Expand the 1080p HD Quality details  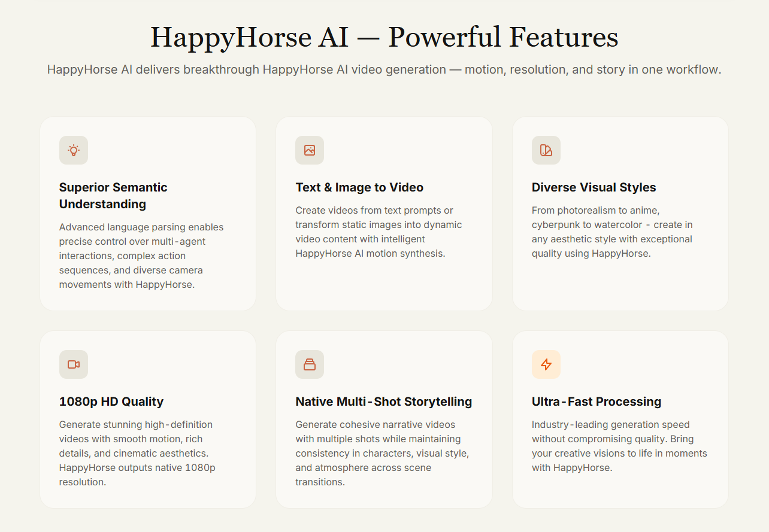pos(137,453)
